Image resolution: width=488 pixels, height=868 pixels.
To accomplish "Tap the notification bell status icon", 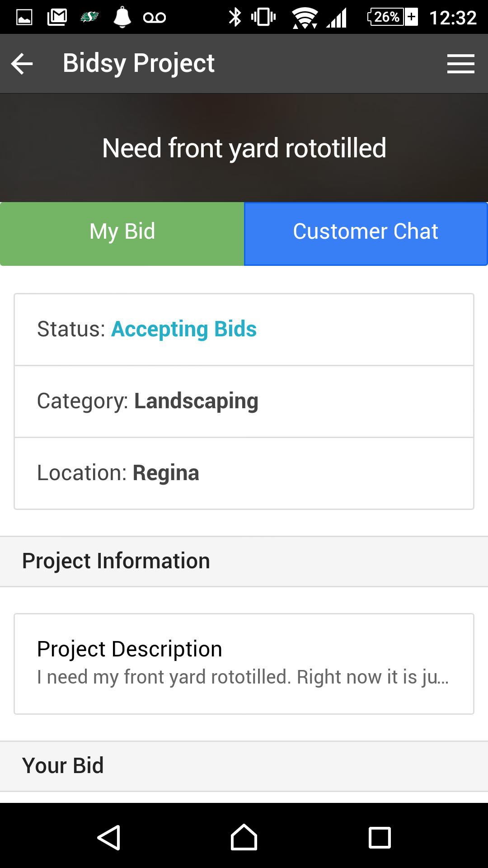I will tap(122, 17).
